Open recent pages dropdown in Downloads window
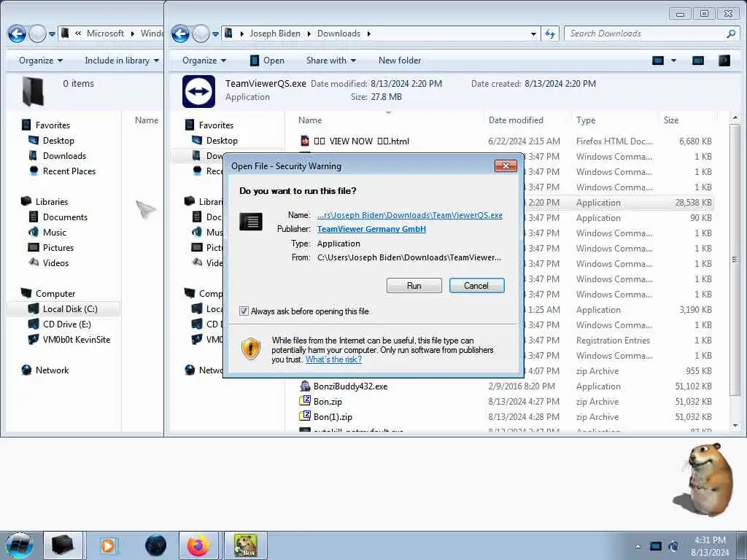The width and height of the screenshot is (747, 560). point(215,34)
